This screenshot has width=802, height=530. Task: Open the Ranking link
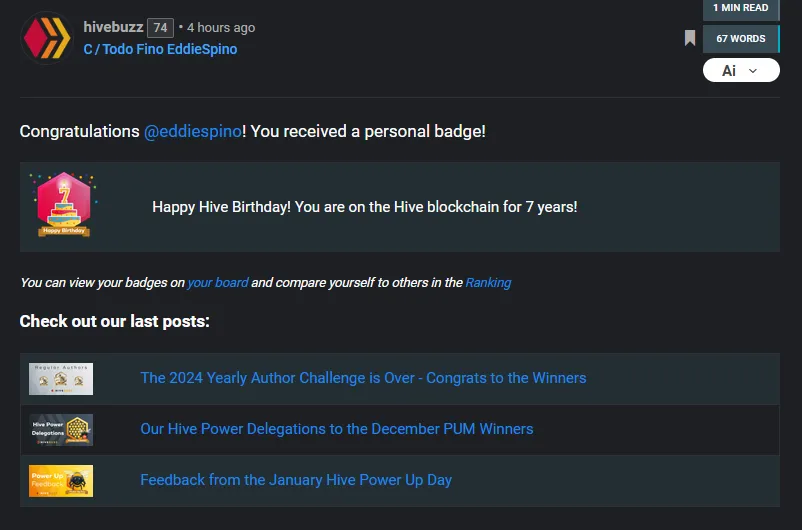click(488, 282)
